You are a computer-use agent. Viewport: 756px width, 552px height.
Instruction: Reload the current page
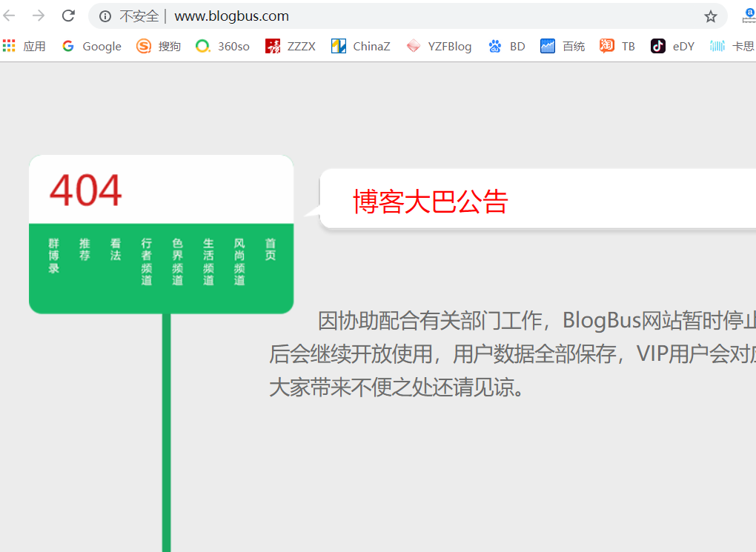point(68,16)
